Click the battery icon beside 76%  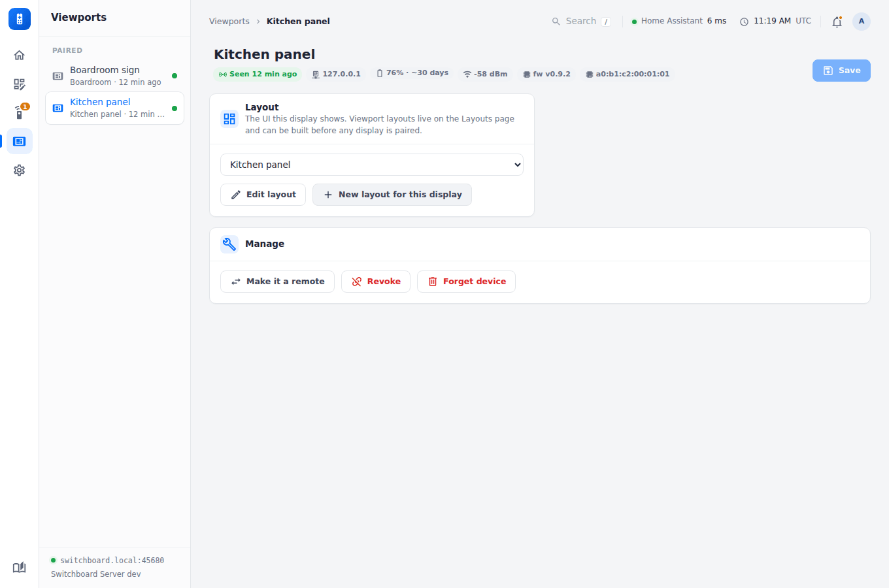(380, 73)
